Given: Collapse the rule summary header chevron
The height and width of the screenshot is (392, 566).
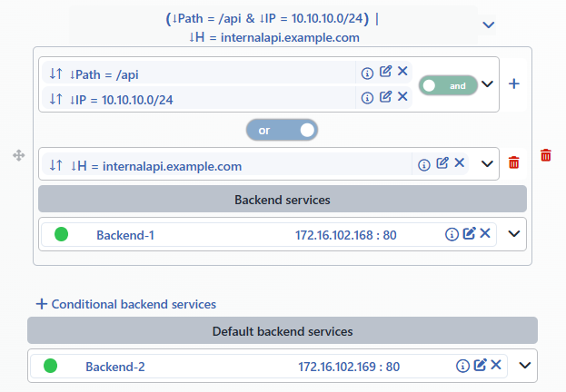Looking at the screenshot, I should (x=489, y=24).
